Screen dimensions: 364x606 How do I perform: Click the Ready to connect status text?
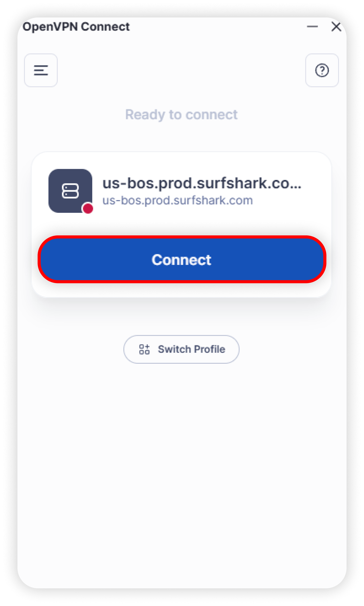pyautogui.click(x=181, y=114)
